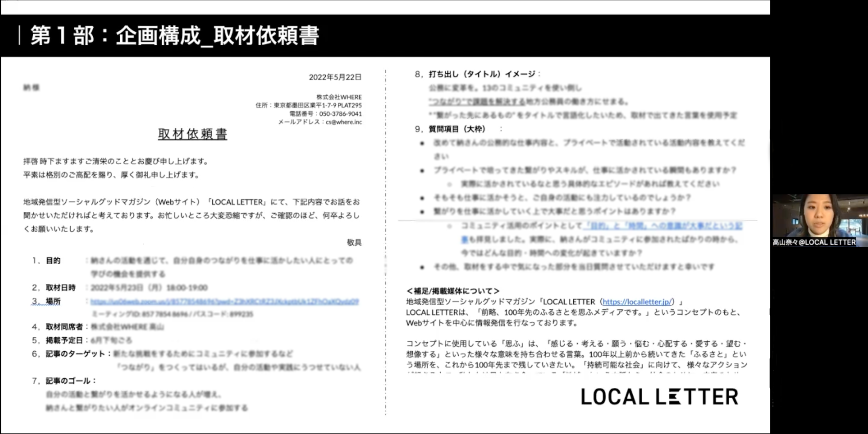Open the https://localletter.jp/ hyperlink

(x=637, y=302)
